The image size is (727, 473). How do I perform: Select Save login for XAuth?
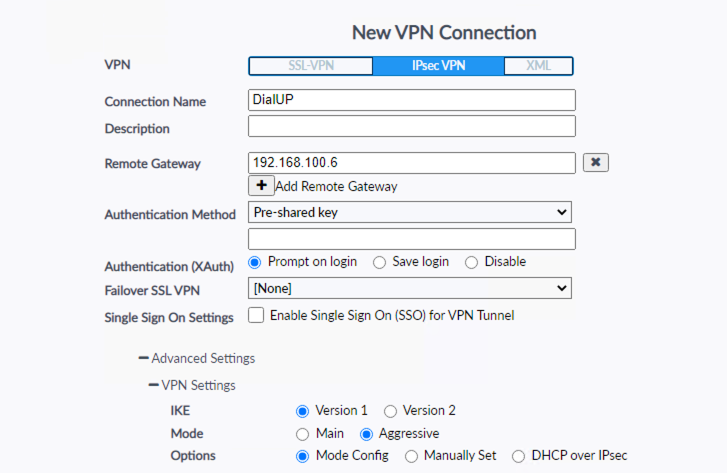[x=379, y=262]
